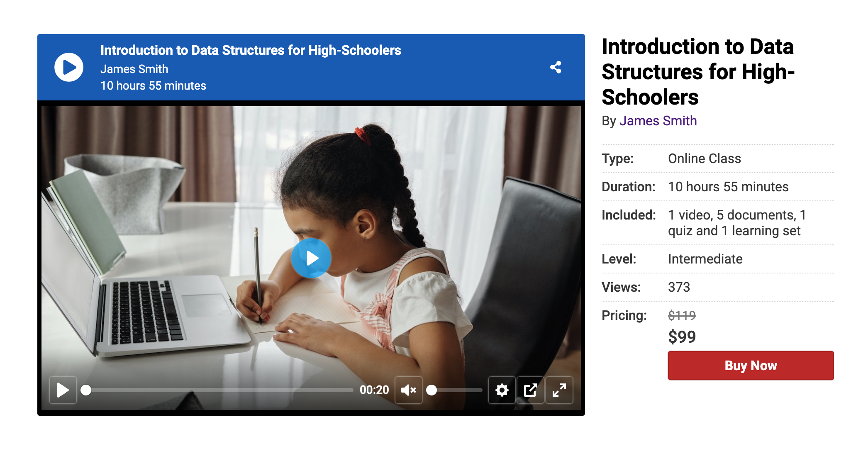The height and width of the screenshot is (449, 868).
Task: Click the red Buy Now button
Action: [x=750, y=366]
